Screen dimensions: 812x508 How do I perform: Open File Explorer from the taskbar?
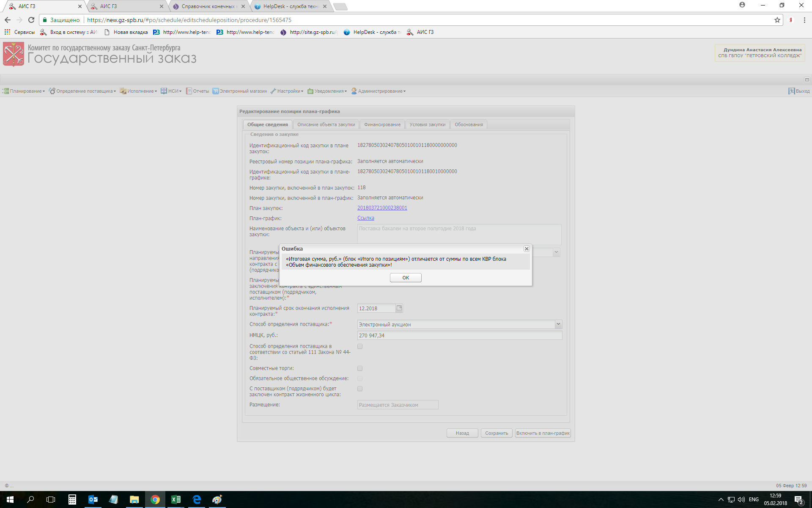[134, 500]
